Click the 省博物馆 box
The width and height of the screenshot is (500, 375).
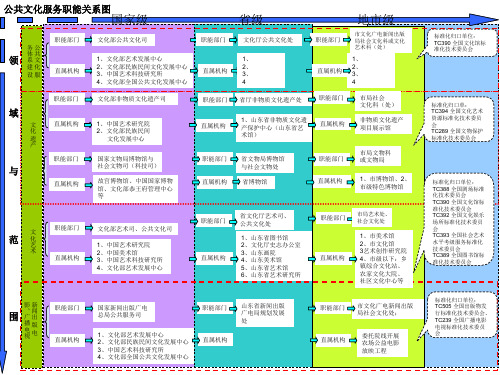[x=255, y=182]
